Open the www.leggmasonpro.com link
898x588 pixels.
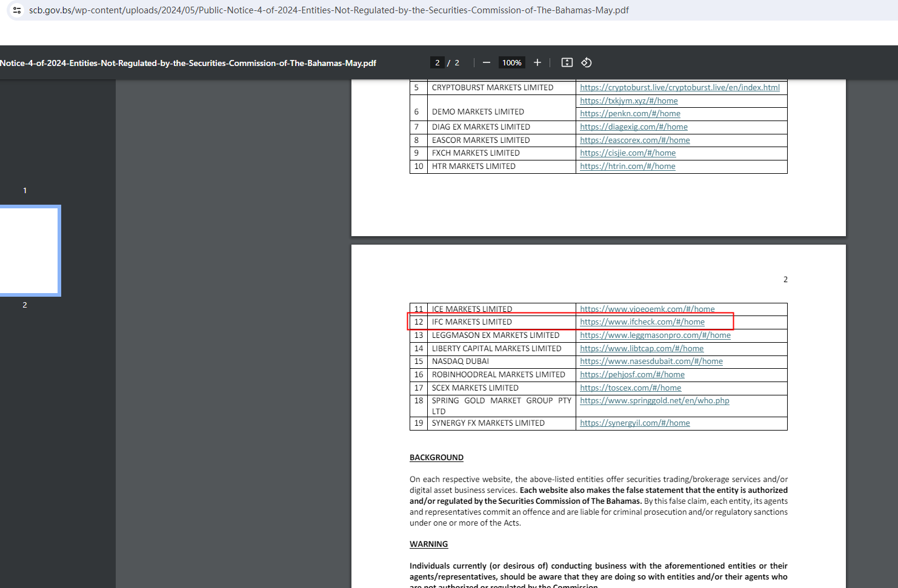pos(654,335)
